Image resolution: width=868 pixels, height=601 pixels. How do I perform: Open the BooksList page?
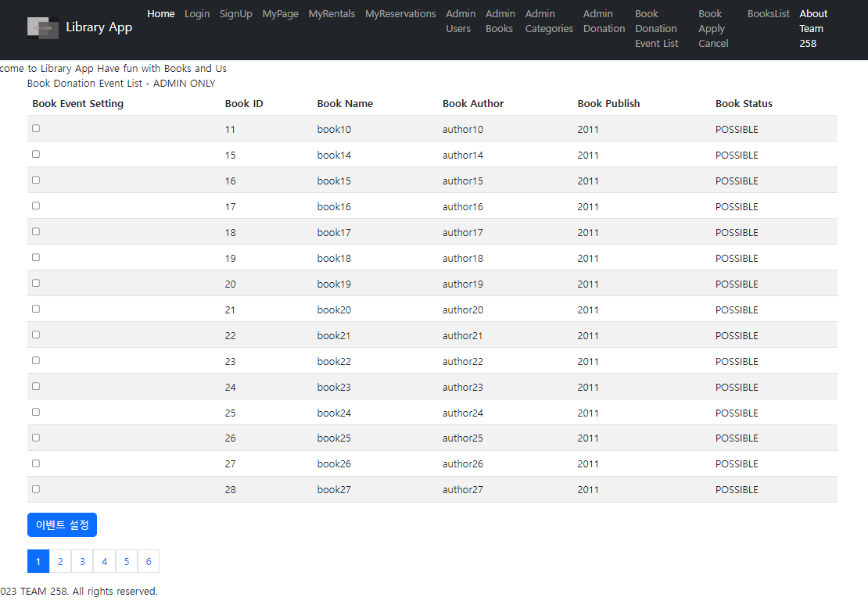tap(769, 14)
